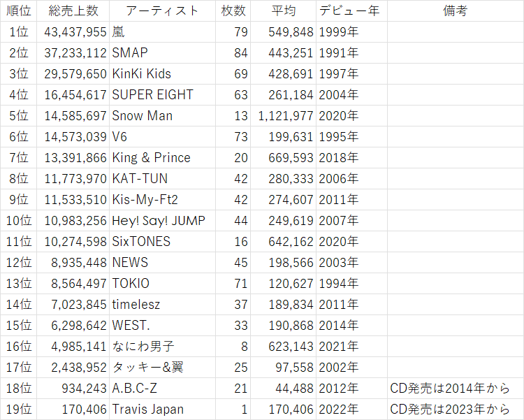Select debut year cell 2004年

click(x=351, y=94)
